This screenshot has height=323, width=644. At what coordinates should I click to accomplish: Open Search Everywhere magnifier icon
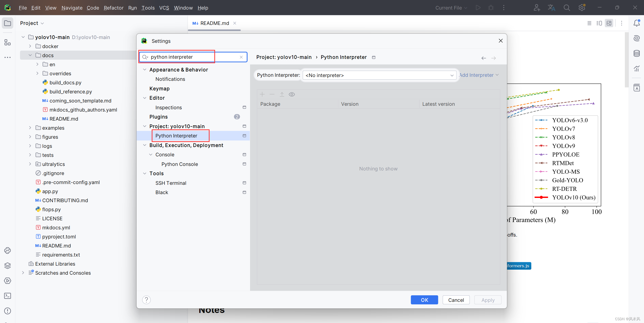pos(567,8)
